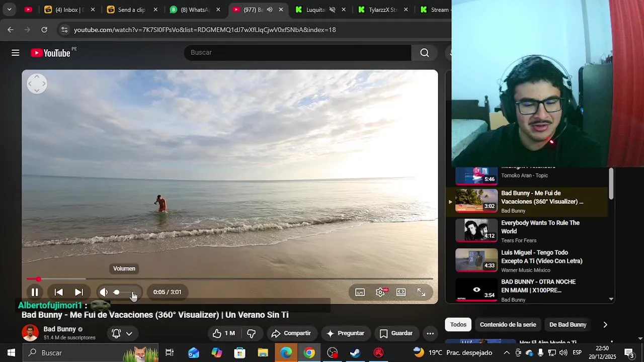Screen dimensions: 644x362
Task: Mute the video with the speaker icon
Action: click(104, 292)
